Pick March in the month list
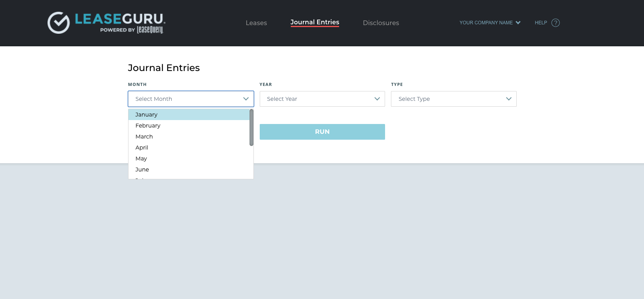The width and height of the screenshot is (644, 299). 144,137
